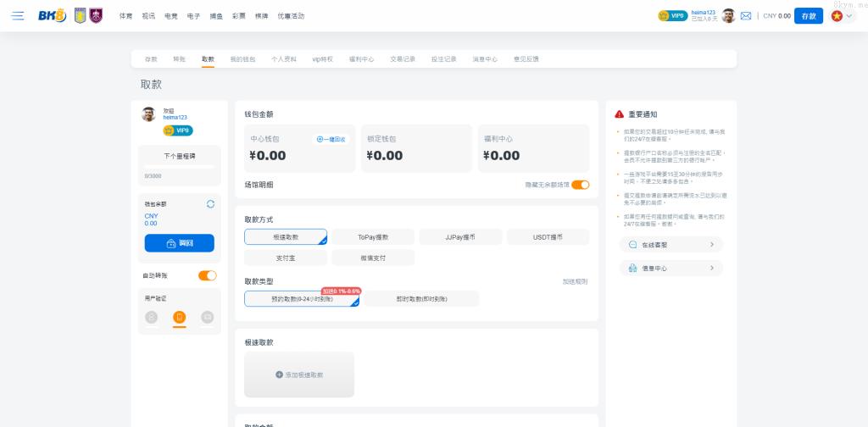Open the mail envelope icon in header
This screenshot has width=868, height=427.
[x=746, y=16]
